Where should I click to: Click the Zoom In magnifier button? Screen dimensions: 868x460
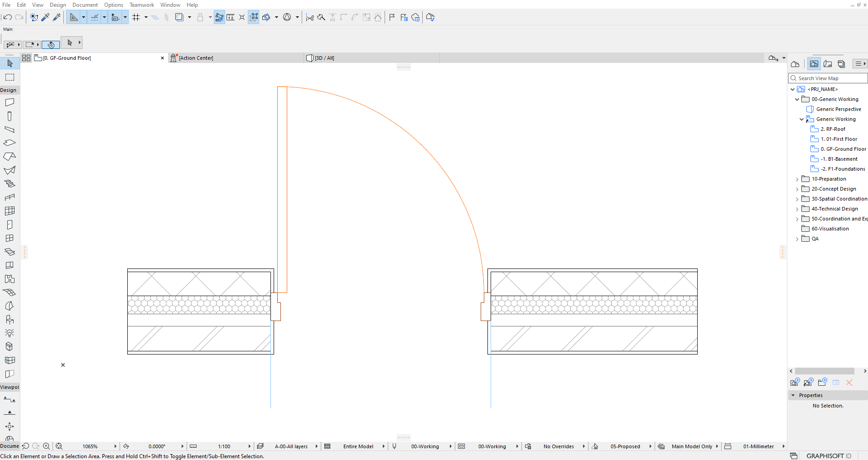46,446
